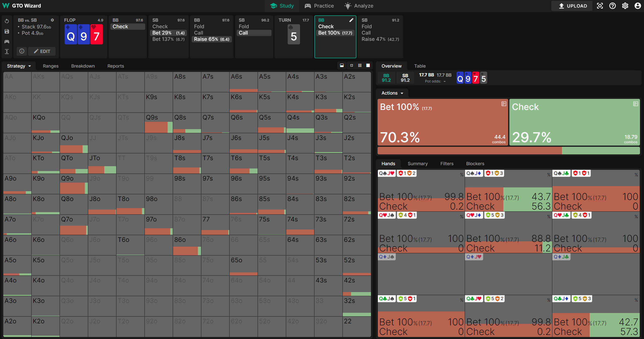Screen dimensions: 644x339
Task: Toggle the dotted grid matrix view
Action: (x=360, y=66)
